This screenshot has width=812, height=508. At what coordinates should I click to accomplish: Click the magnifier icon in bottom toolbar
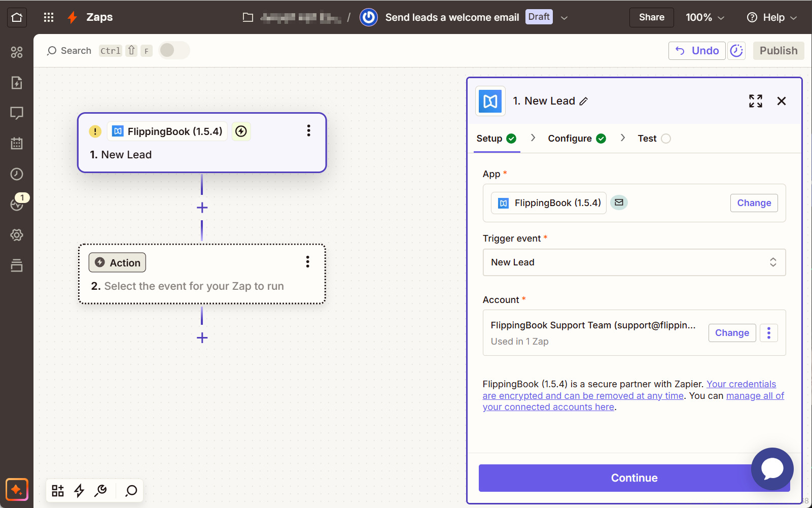click(x=131, y=490)
